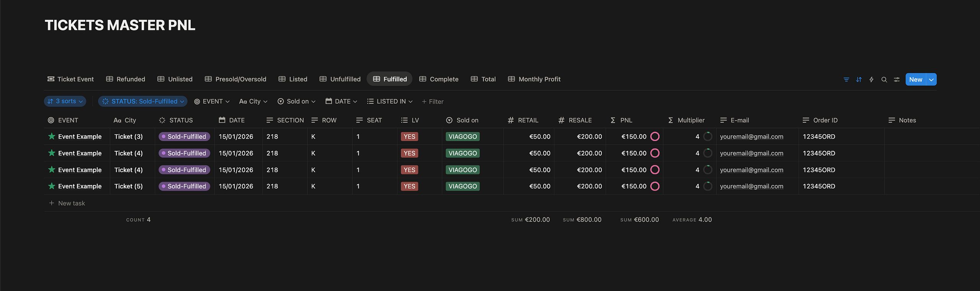980x291 pixels.
Task: Click the New button dropdown arrow
Action: pos(931,80)
